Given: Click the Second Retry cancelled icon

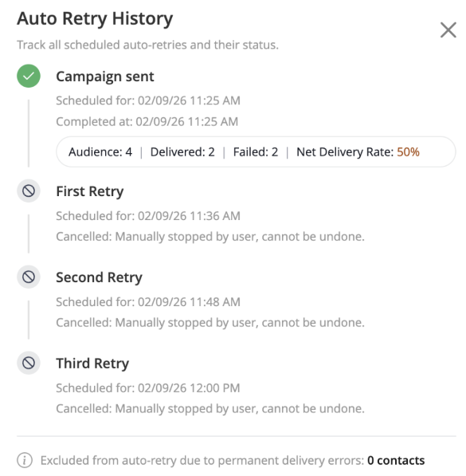Looking at the screenshot, I should click(x=29, y=277).
